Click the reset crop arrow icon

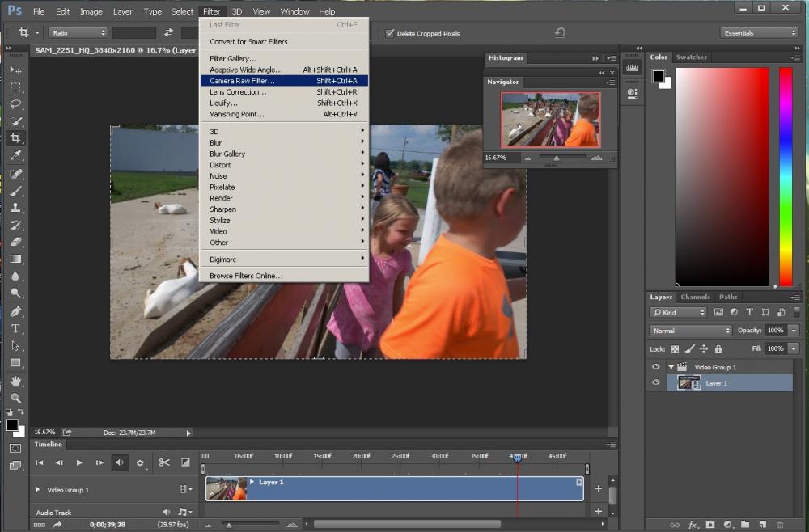point(560,33)
